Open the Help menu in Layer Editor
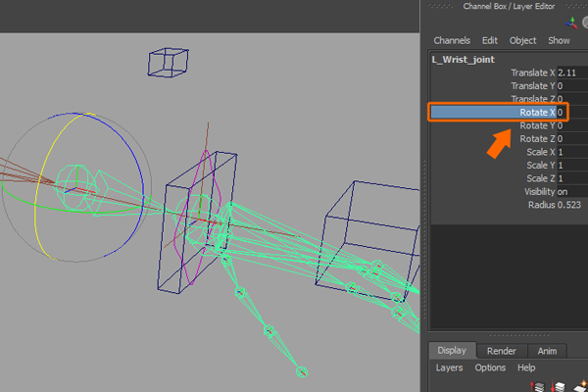 tap(526, 367)
